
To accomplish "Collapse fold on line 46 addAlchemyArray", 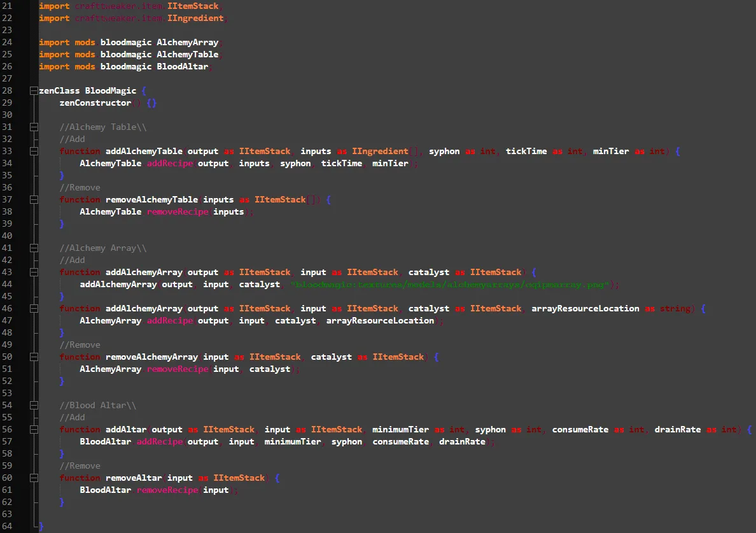I will pyautogui.click(x=34, y=309).
